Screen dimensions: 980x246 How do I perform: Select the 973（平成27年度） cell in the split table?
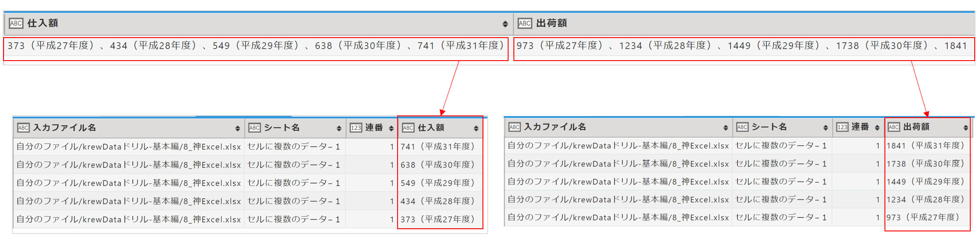(928, 217)
